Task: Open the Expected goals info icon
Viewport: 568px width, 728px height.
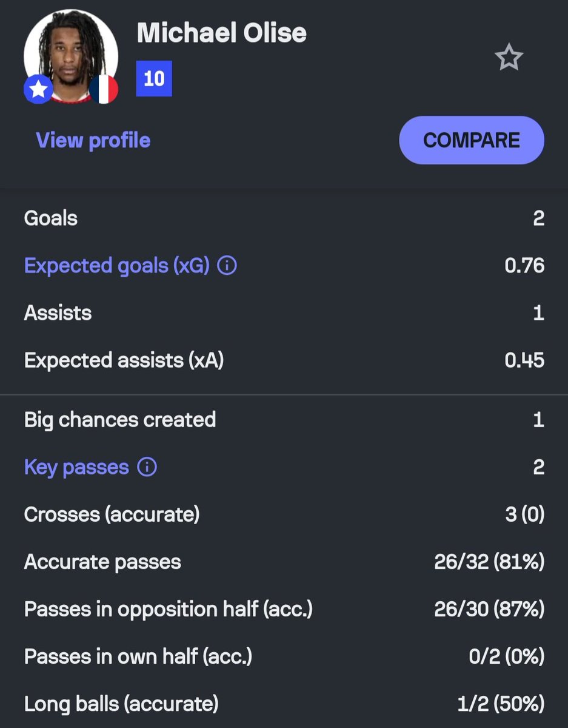Action: pos(227,266)
